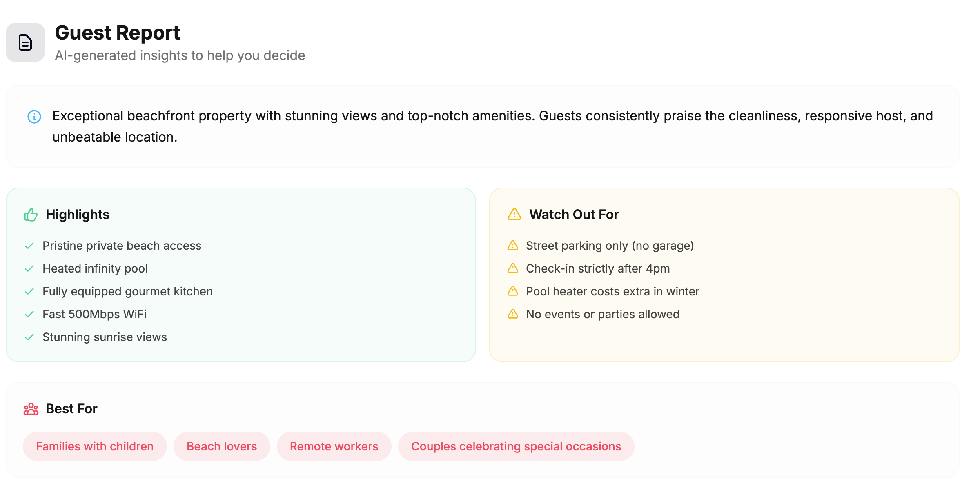Select the warning icon beside Street parking only

[513, 246]
